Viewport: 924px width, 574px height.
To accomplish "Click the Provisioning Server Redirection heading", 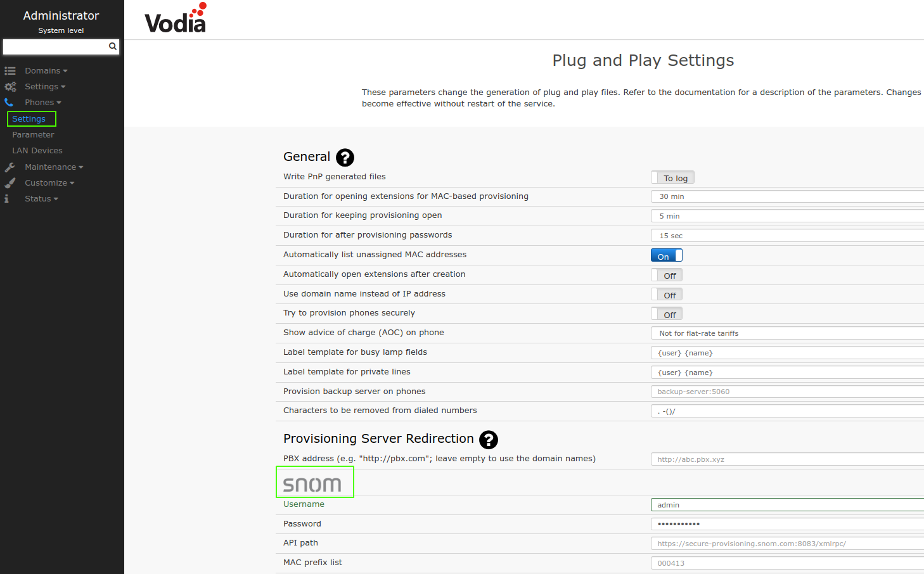I will point(378,438).
